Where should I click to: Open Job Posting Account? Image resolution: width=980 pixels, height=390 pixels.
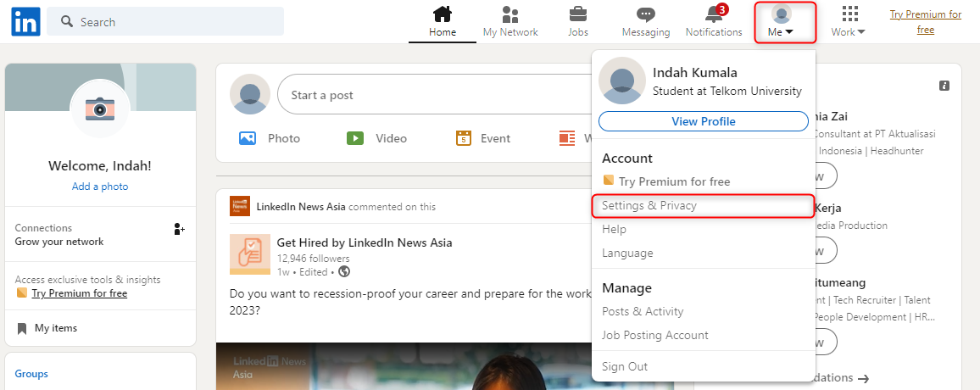click(655, 335)
